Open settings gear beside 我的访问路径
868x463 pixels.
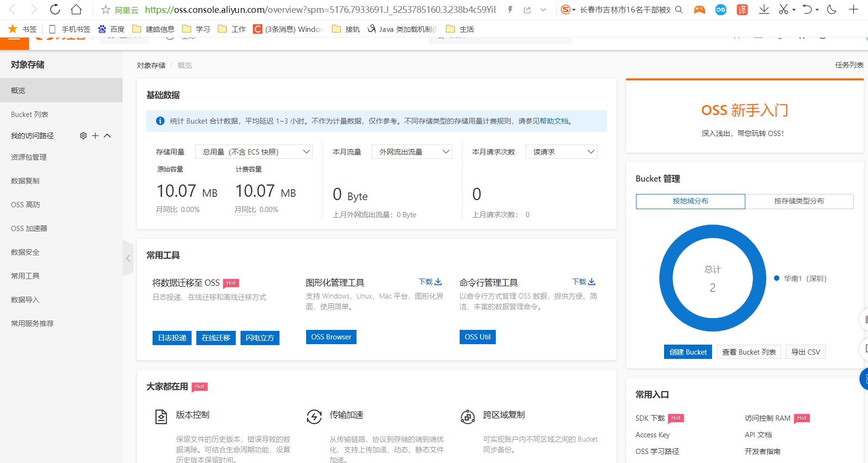click(83, 135)
